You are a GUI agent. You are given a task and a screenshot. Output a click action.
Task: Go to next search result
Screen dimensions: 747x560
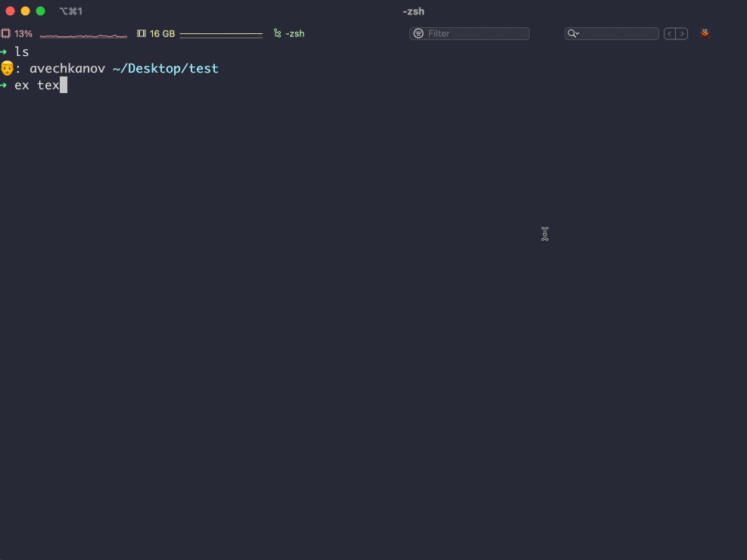(682, 33)
